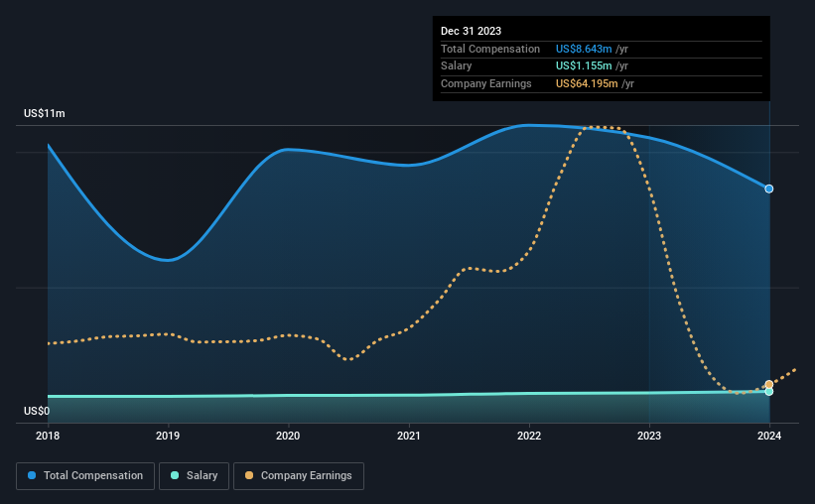Click the 2018 x-axis label

[x=48, y=436]
